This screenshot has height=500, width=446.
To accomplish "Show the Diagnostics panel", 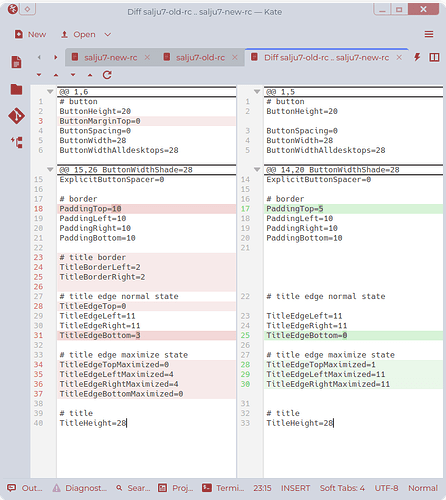I will coord(80,488).
